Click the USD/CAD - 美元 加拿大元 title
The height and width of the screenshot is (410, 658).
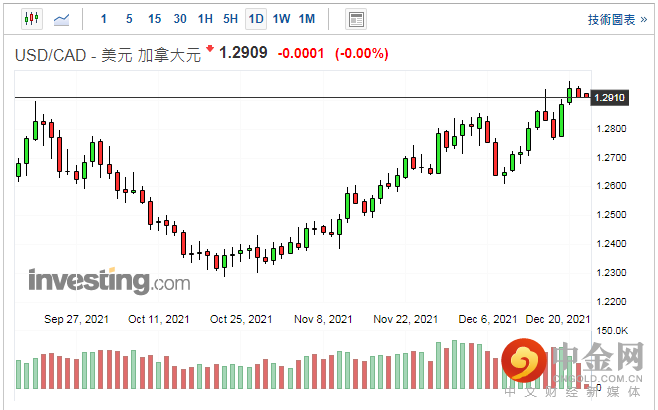click(108, 55)
